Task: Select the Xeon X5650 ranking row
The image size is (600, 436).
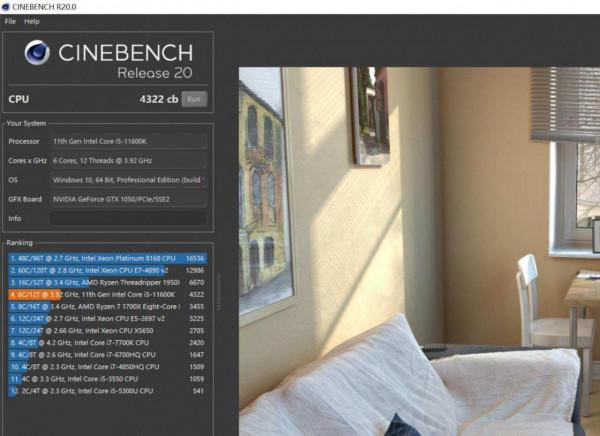Action: pyautogui.click(x=108, y=331)
